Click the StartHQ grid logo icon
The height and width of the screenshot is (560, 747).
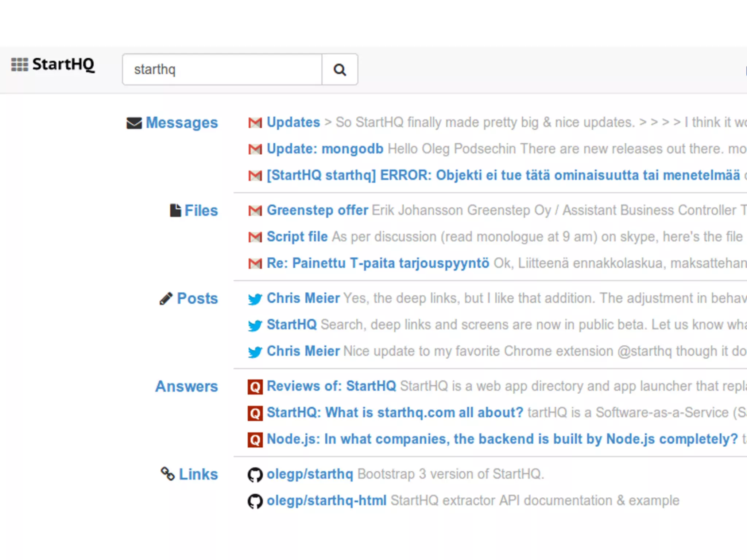click(x=19, y=65)
